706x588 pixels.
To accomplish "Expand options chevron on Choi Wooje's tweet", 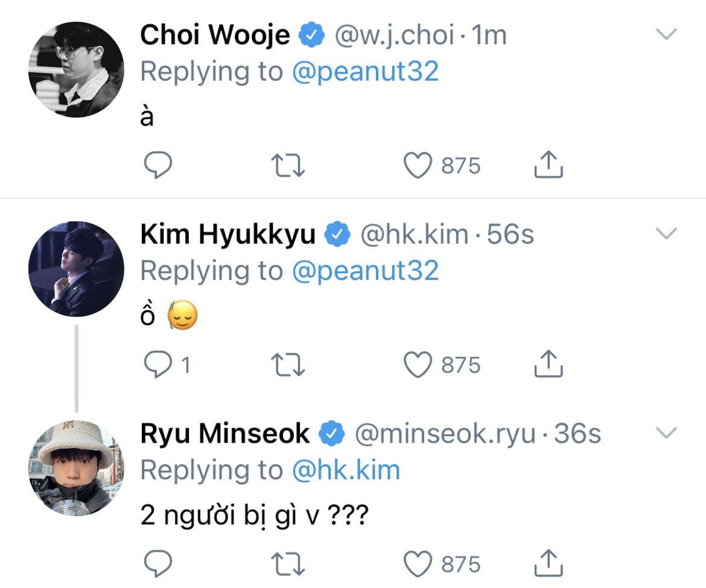I will click(x=666, y=34).
